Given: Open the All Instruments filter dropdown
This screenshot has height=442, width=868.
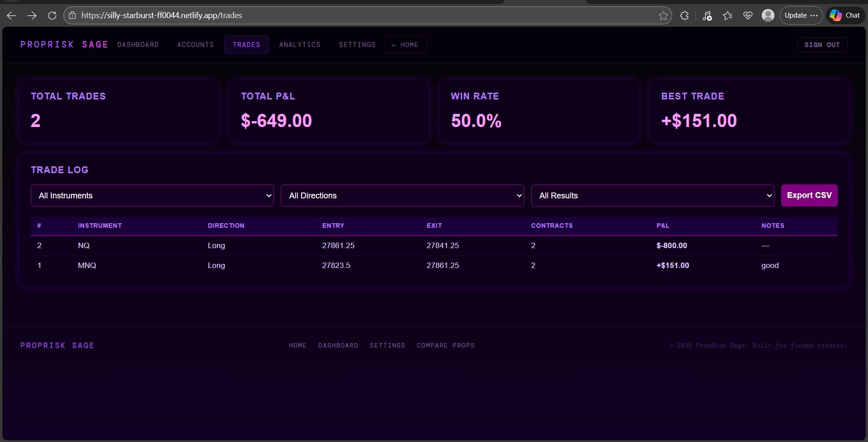Looking at the screenshot, I should tap(152, 195).
